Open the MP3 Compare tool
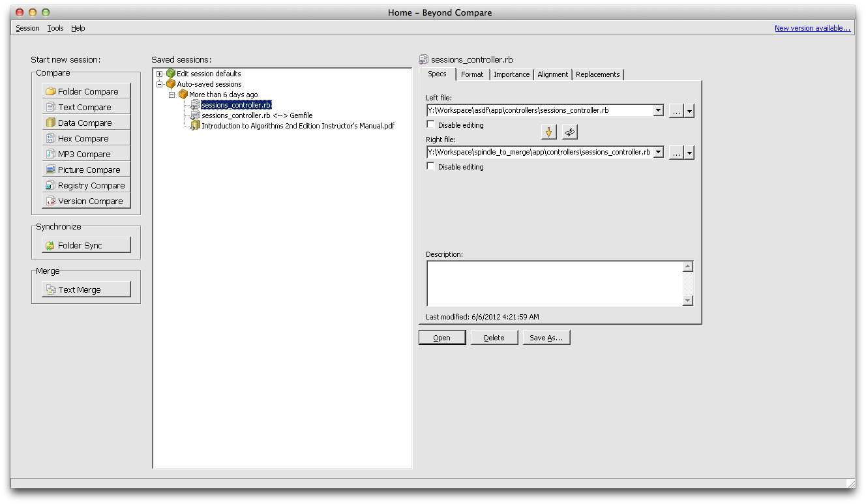The width and height of the screenshot is (866, 504). (86, 153)
